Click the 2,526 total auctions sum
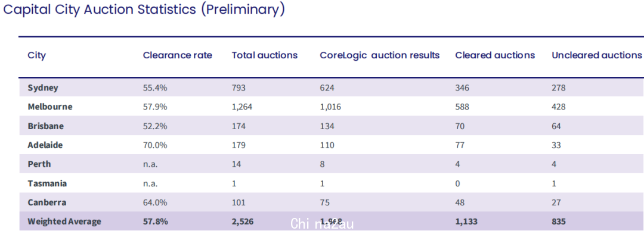644x231 pixels. [x=243, y=221]
